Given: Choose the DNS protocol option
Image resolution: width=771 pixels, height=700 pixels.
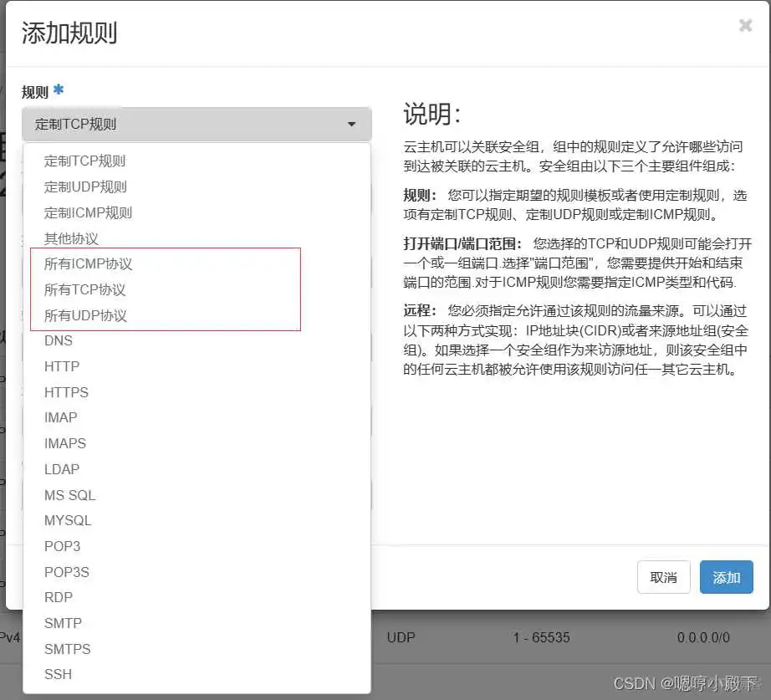Looking at the screenshot, I should (59, 340).
